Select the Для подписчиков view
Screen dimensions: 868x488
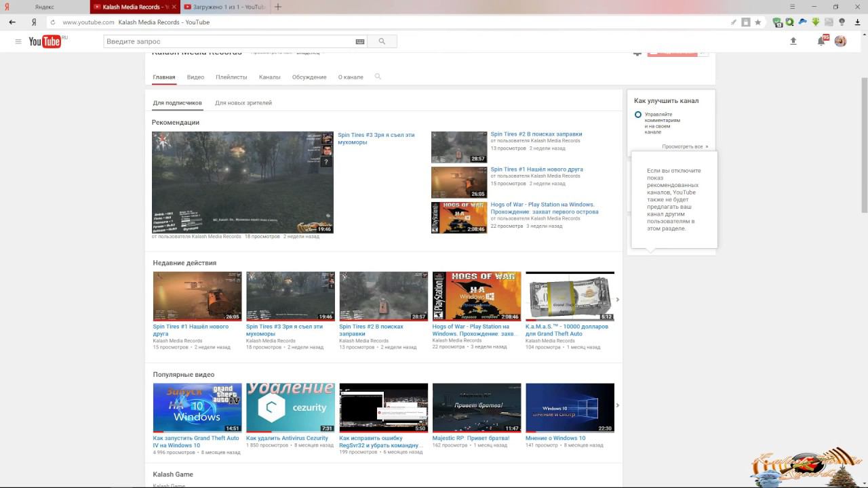pyautogui.click(x=177, y=103)
